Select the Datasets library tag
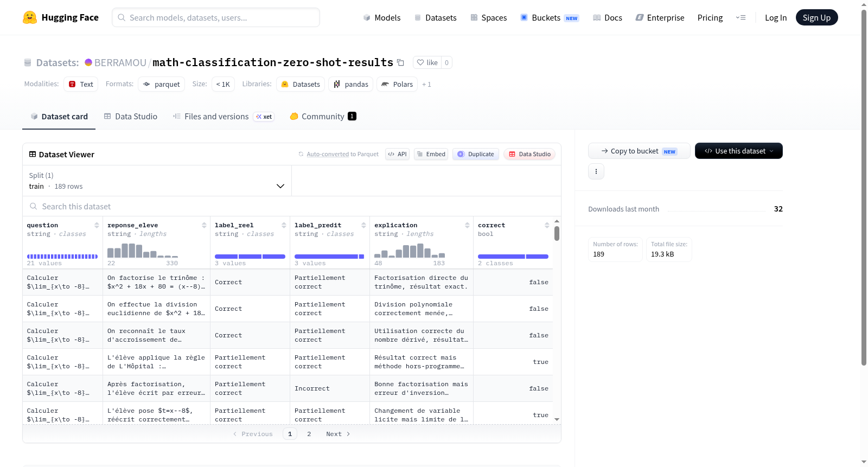The height and width of the screenshot is (467, 868). tap(301, 84)
